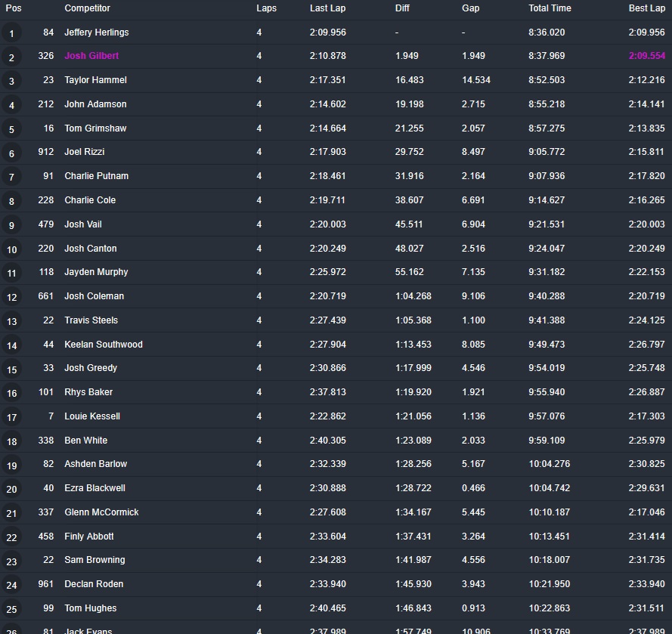Click the Laps column header
This screenshot has width=672, height=634.
pyautogui.click(x=266, y=8)
